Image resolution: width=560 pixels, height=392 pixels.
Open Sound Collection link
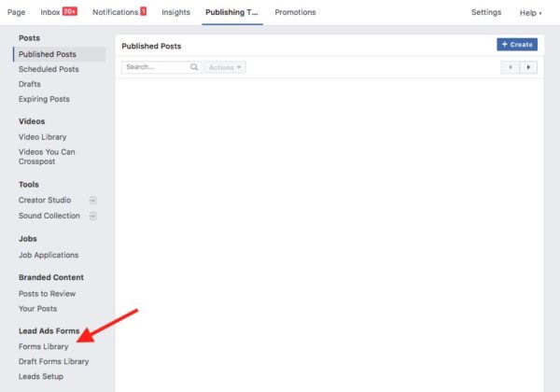[x=49, y=216]
